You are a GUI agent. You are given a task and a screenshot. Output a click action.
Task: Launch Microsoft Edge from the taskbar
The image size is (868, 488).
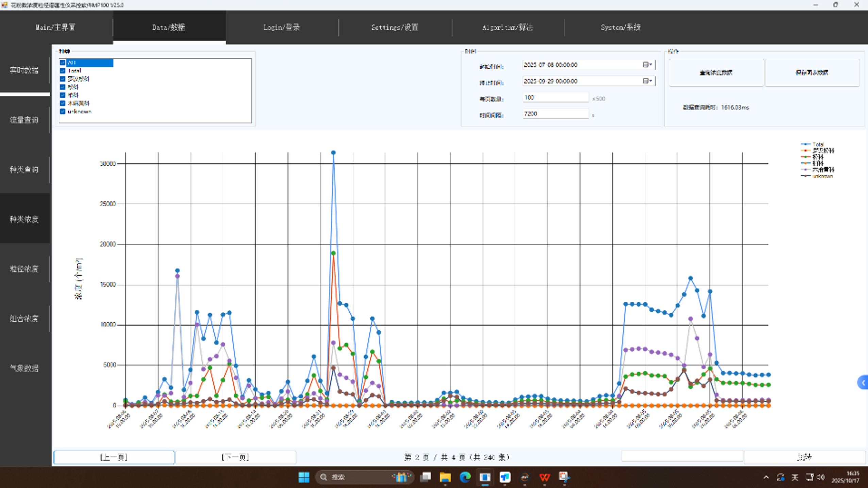coord(465,477)
